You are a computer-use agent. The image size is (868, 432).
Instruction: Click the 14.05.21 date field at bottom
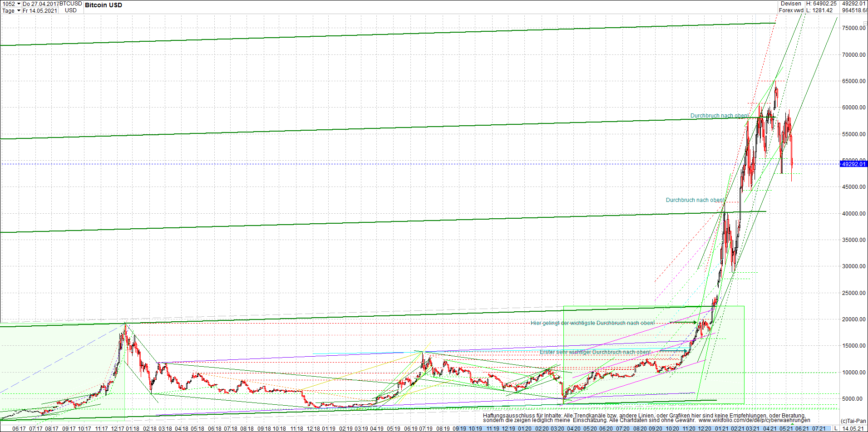point(853,428)
